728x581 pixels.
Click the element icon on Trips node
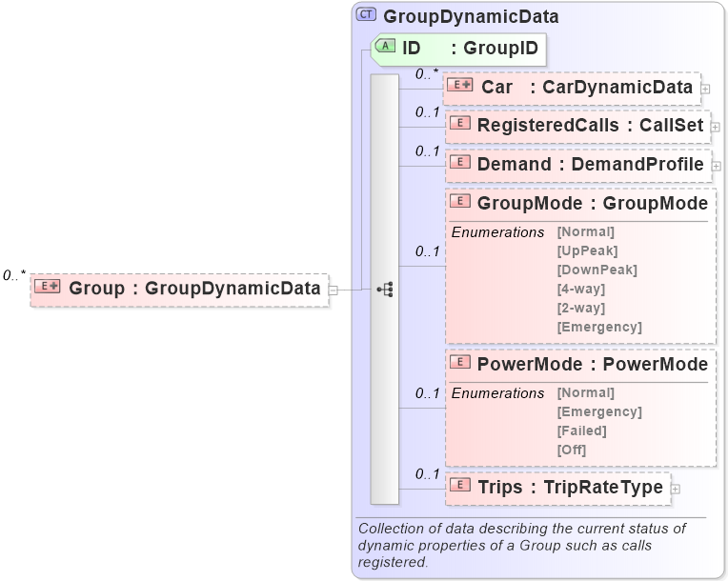[461, 487]
